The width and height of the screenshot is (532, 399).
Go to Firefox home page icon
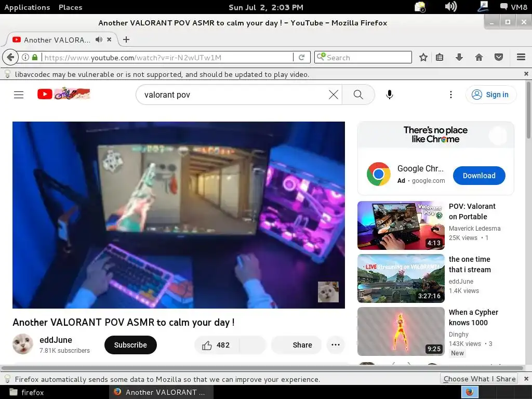478,57
